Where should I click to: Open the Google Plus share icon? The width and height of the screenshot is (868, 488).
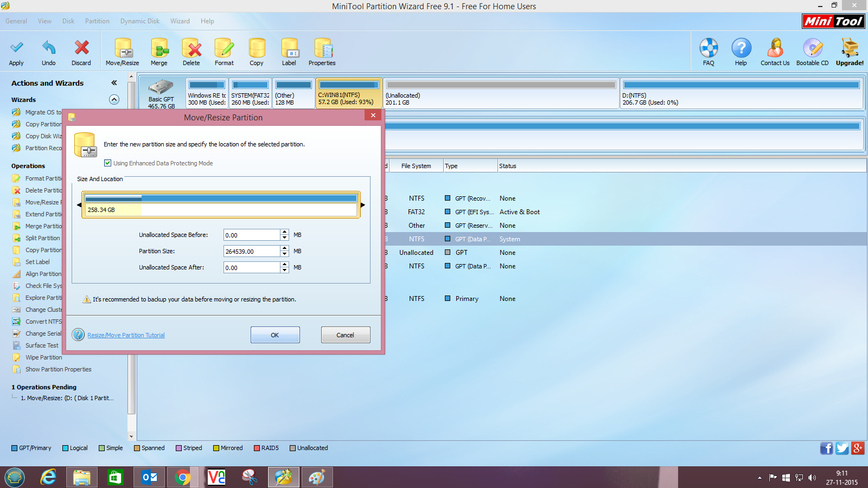[858, 448]
